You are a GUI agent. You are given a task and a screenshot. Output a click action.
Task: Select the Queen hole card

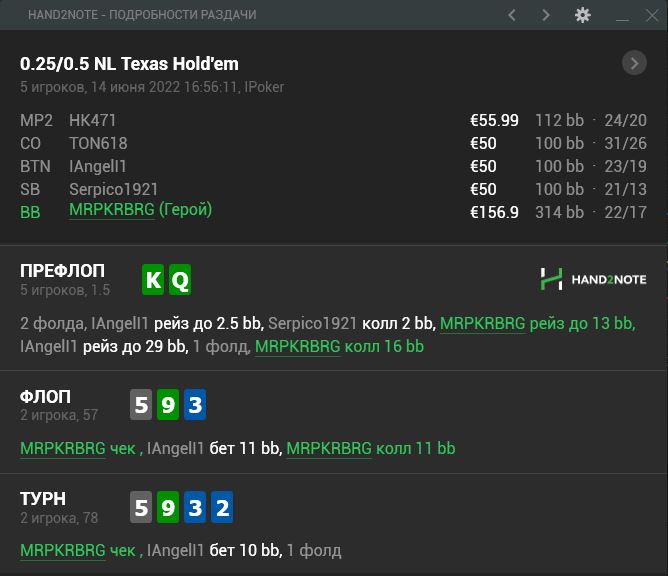[180, 280]
